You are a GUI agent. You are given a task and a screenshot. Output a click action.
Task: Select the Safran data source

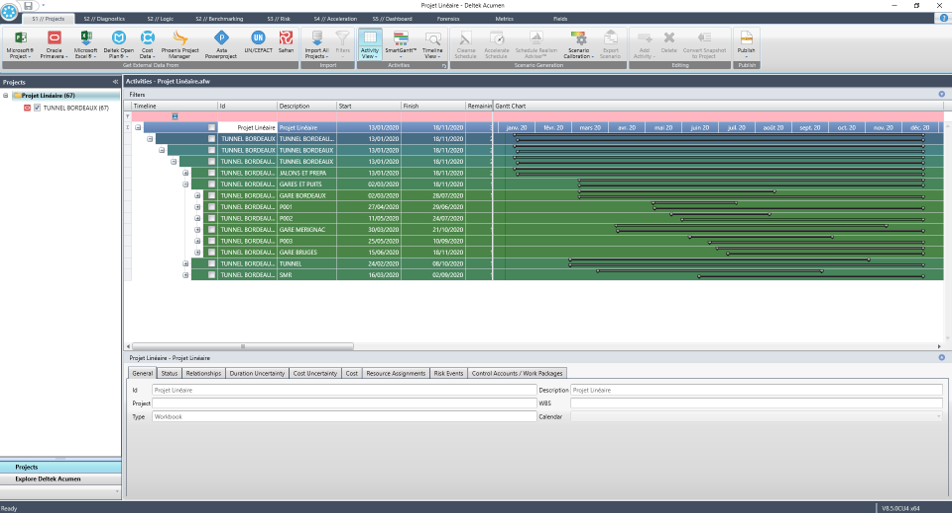coord(286,42)
